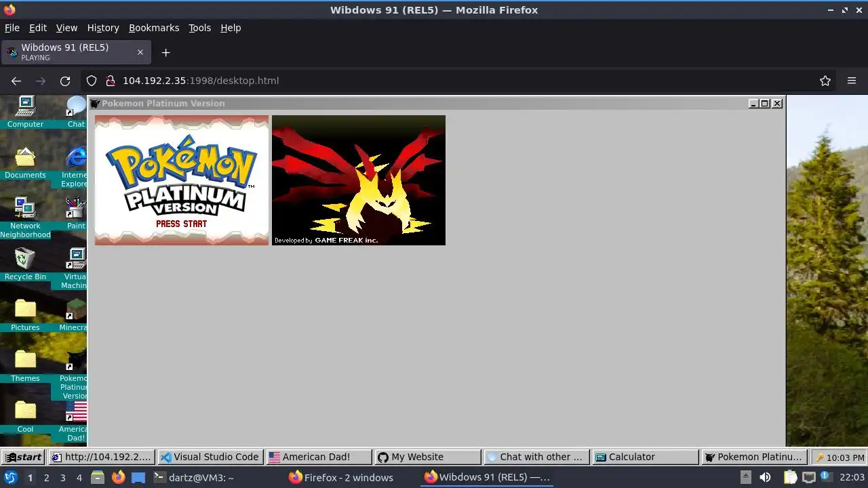Open the Edit menu
Screen dimensions: 868x488
(38, 28)
